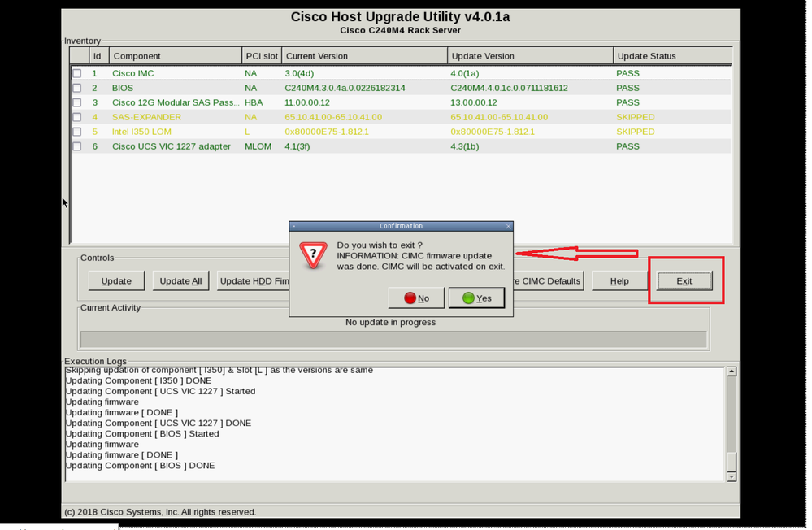Click the HBA PCI slot cell
This screenshot has width=812, height=530.
(x=254, y=102)
